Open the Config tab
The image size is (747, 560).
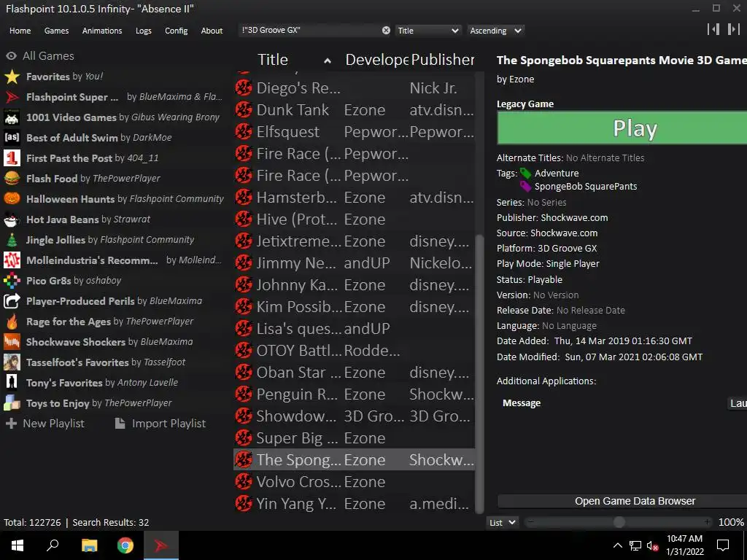(177, 31)
